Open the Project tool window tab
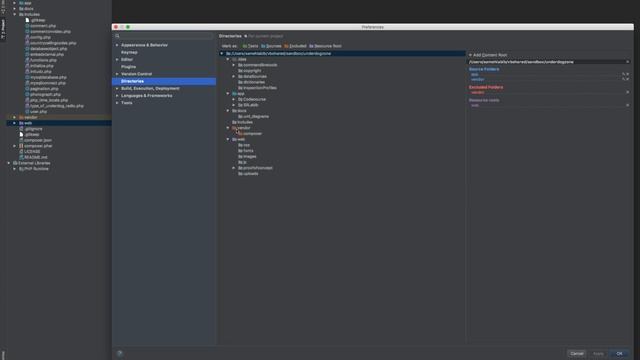Viewport: 640px width, 360px height. (x=3, y=29)
